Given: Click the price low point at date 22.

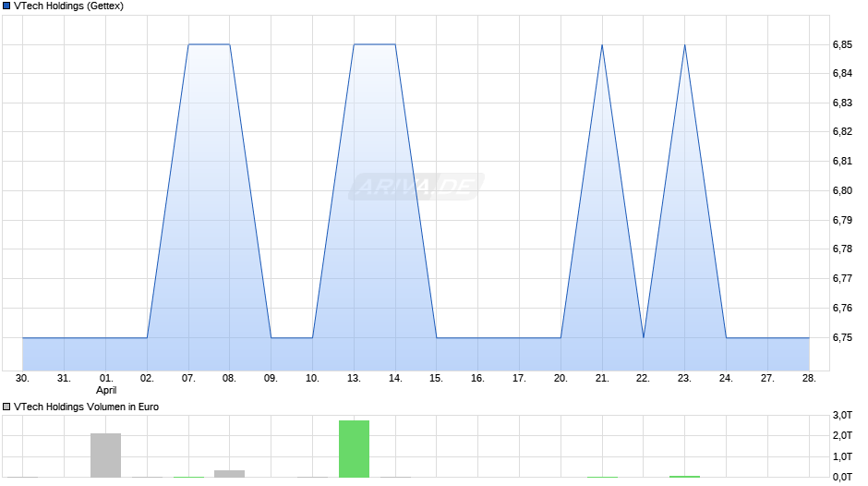Looking at the screenshot, I should (x=644, y=337).
